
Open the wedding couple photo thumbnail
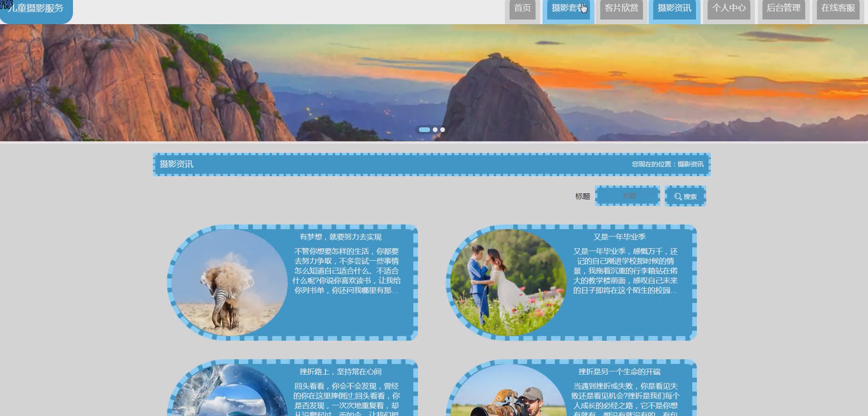[x=509, y=283]
